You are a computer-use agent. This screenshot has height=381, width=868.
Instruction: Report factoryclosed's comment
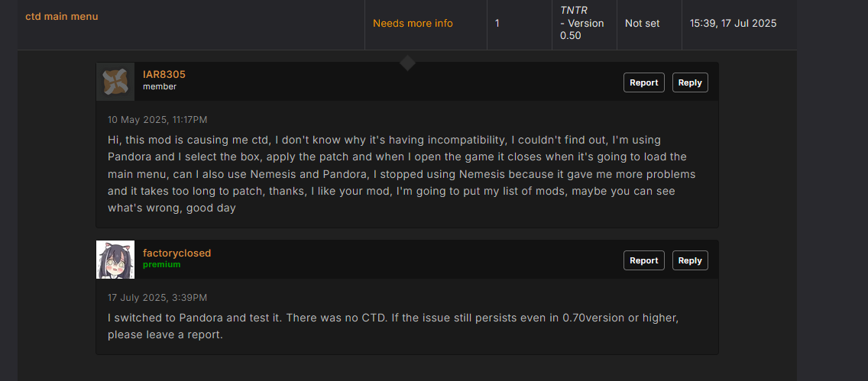point(643,260)
